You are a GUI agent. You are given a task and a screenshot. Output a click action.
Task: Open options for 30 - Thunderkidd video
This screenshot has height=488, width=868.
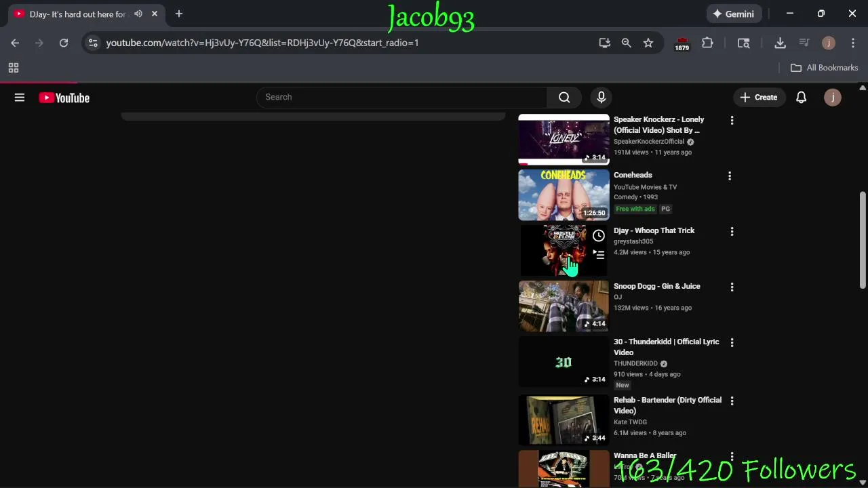coord(732,343)
